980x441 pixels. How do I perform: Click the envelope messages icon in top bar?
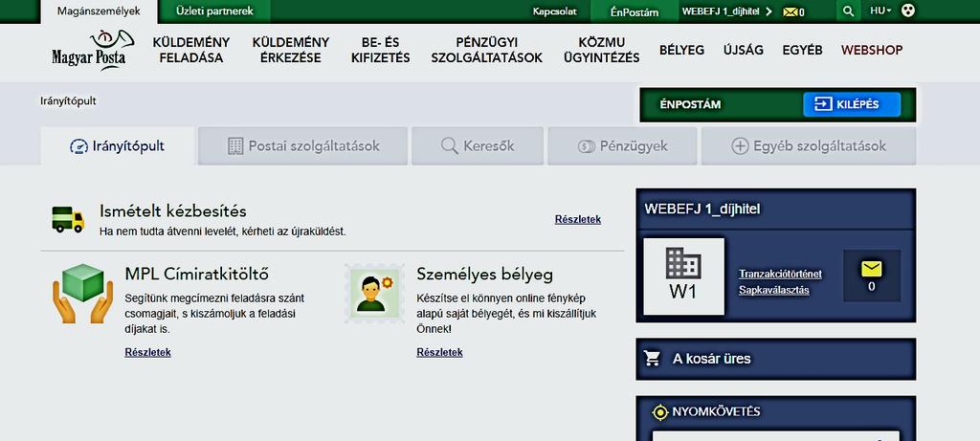(790, 11)
